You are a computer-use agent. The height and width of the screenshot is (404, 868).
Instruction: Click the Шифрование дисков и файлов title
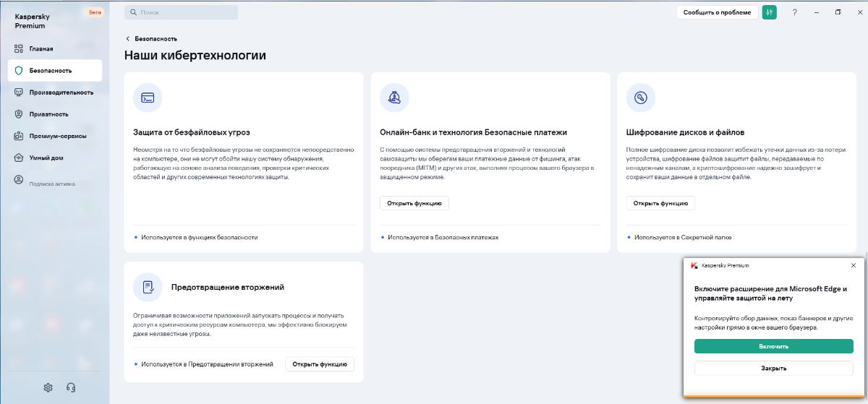click(685, 132)
